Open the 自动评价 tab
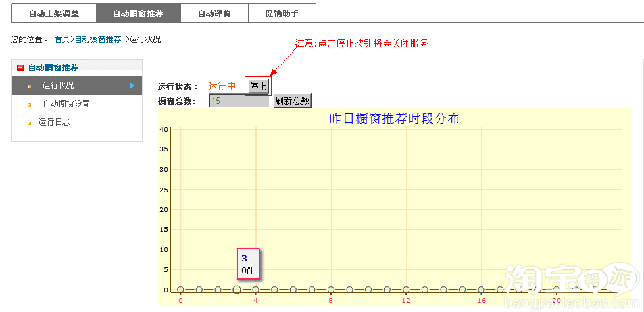The image size is (644, 312). (x=214, y=13)
